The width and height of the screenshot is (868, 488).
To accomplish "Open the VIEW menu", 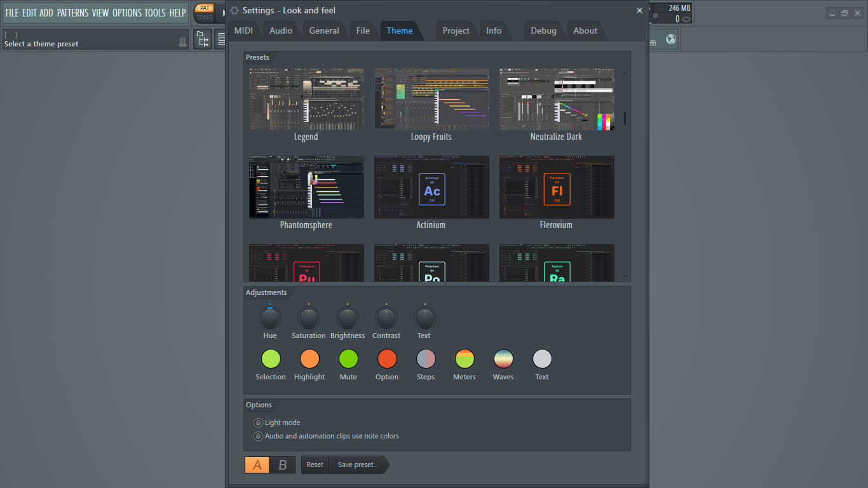I will pos(100,13).
